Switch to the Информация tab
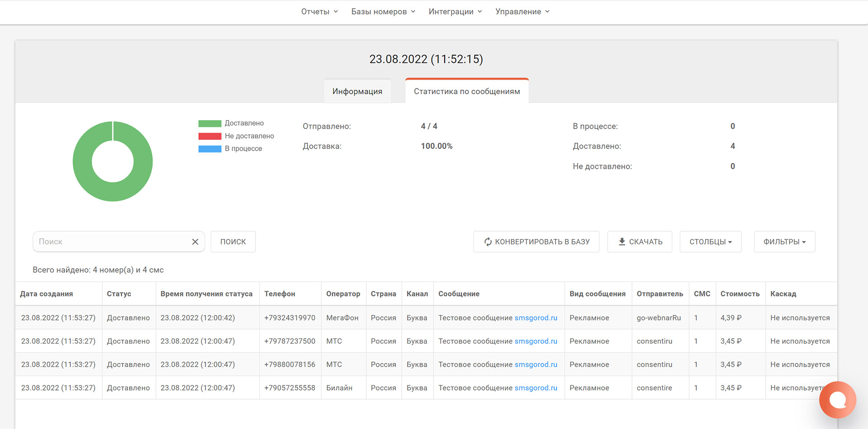This screenshot has width=868, height=429. point(357,91)
